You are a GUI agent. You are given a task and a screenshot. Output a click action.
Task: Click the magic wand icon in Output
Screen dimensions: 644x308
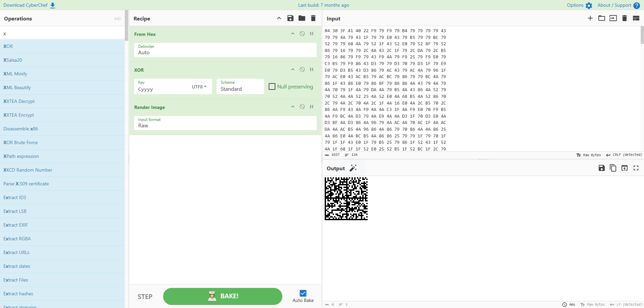(353, 168)
